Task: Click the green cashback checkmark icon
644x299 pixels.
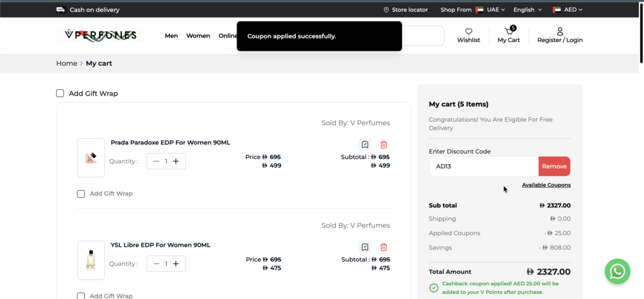Action: (434, 288)
